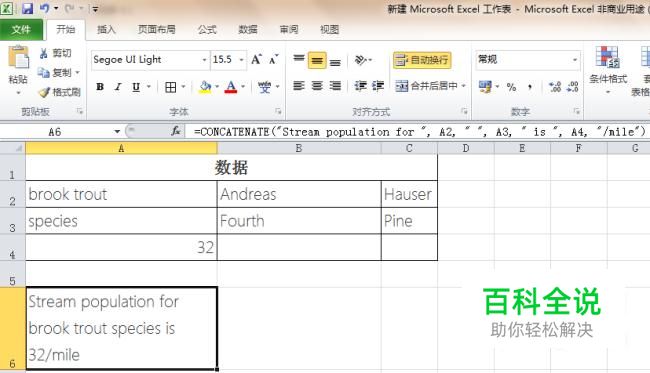Viewport: 650px width, 373px height.
Task: Switch to the Formulas (公式) tab
Action: [207, 29]
